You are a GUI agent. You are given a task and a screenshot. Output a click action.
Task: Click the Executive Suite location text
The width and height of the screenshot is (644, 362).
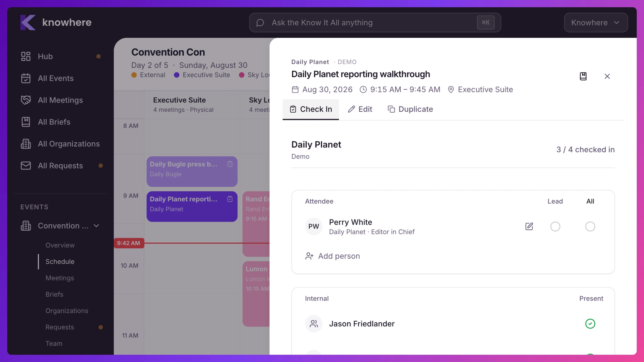485,90
